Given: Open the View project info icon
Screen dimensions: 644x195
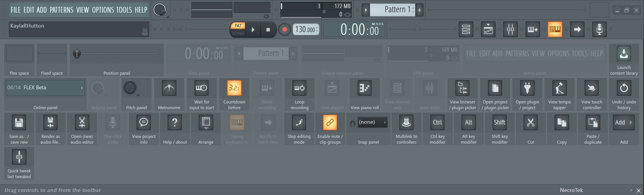Looking at the screenshot, I should coord(143,123).
